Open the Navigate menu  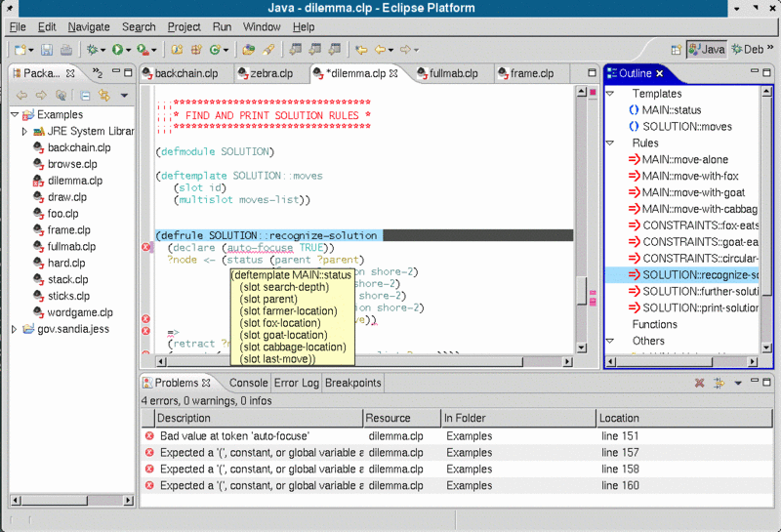pos(89,27)
